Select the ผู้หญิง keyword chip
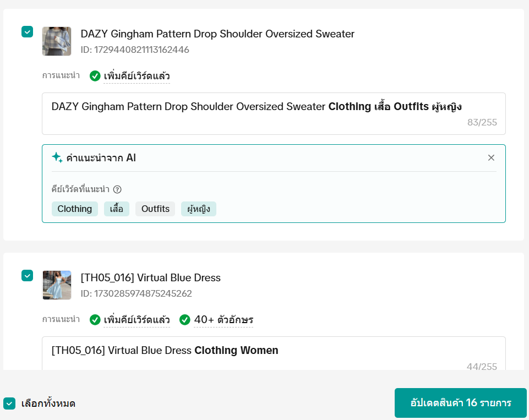 tap(199, 209)
